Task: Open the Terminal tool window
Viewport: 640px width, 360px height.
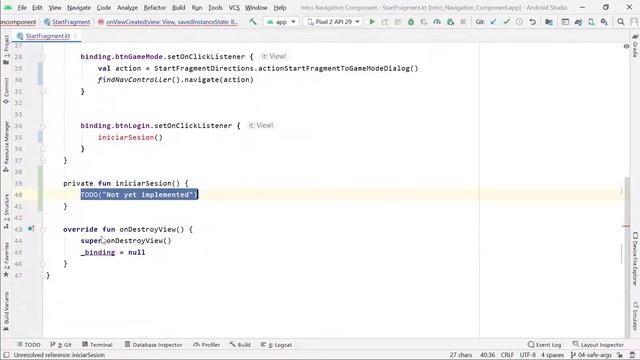Action: click(x=97, y=345)
